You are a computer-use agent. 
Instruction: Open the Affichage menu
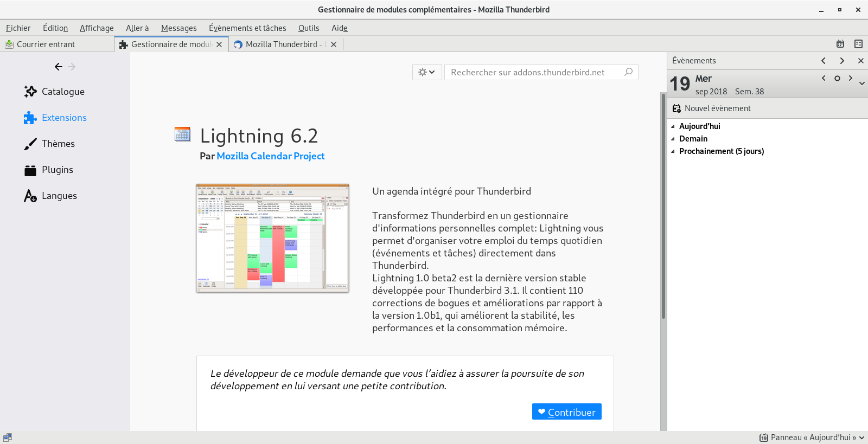[x=97, y=28]
